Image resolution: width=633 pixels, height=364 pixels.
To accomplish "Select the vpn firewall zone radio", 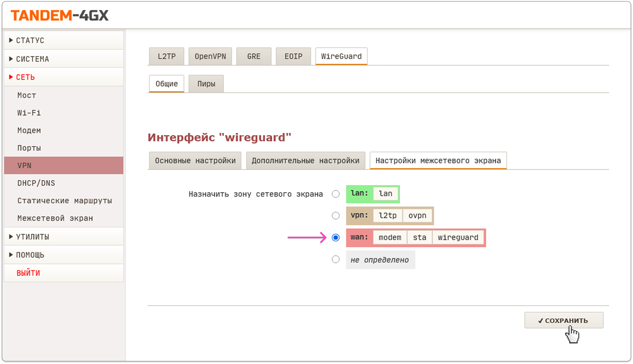I will [x=335, y=216].
